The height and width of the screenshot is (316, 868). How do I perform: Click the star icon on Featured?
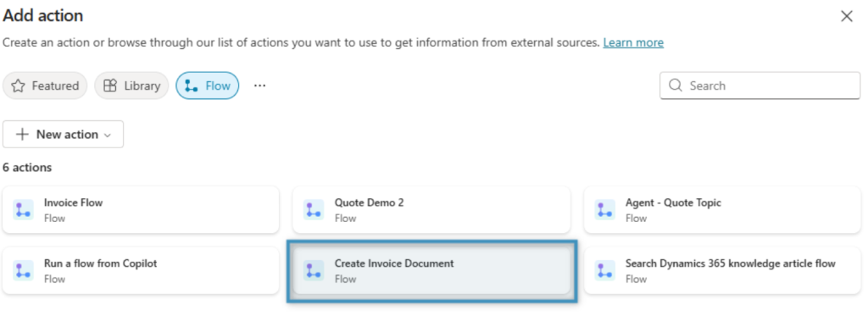click(19, 86)
